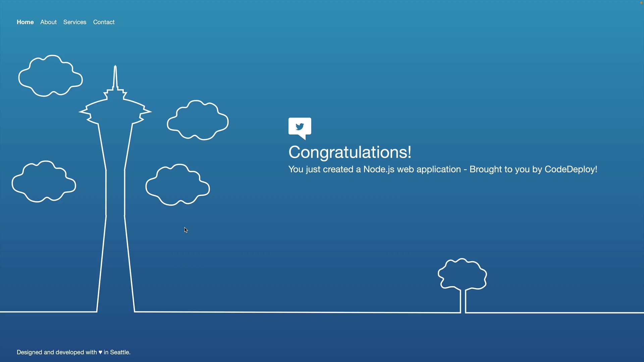
Task: Click the Congratulations! heading
Action: 350,152
